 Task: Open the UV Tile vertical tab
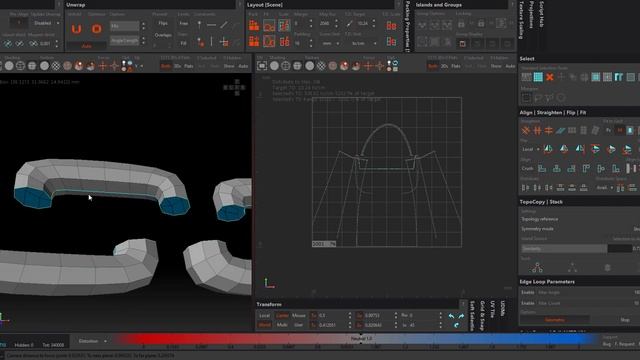[x=492, y=309]
